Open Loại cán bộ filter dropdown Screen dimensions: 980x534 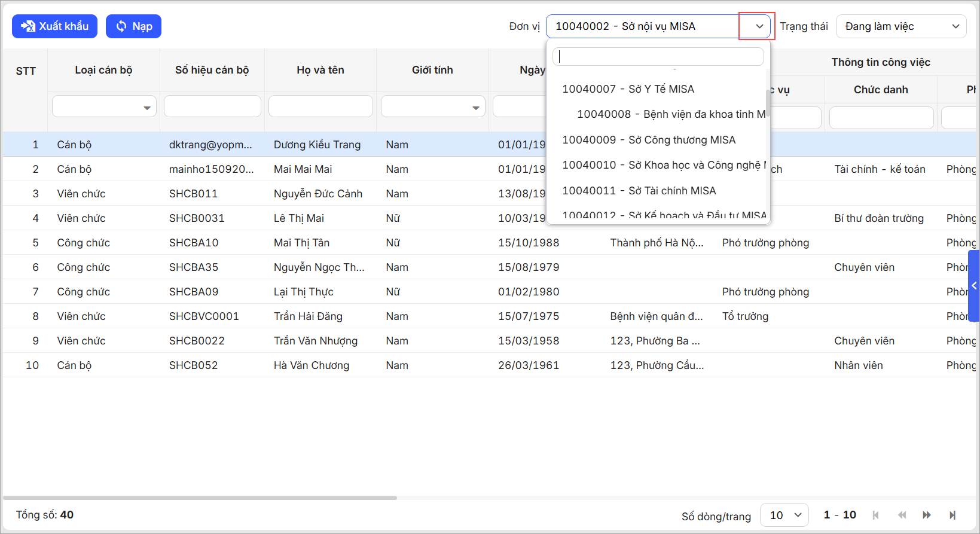(104, 107)
